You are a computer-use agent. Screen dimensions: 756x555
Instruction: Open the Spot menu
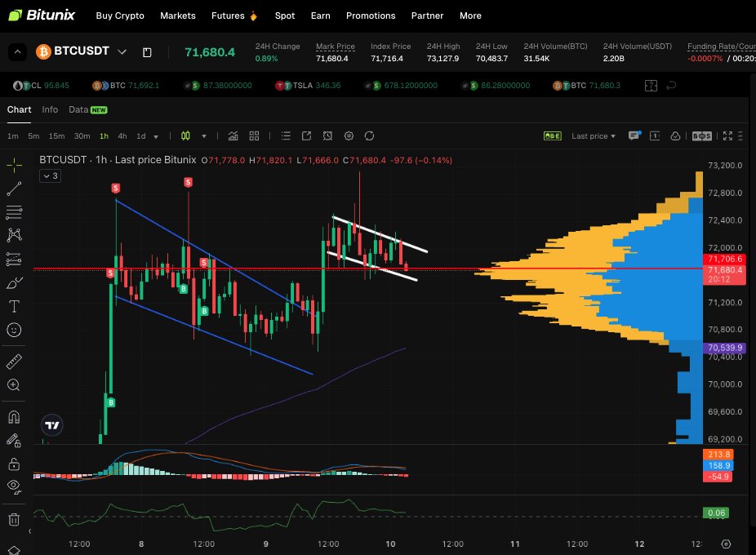[285, 16]
